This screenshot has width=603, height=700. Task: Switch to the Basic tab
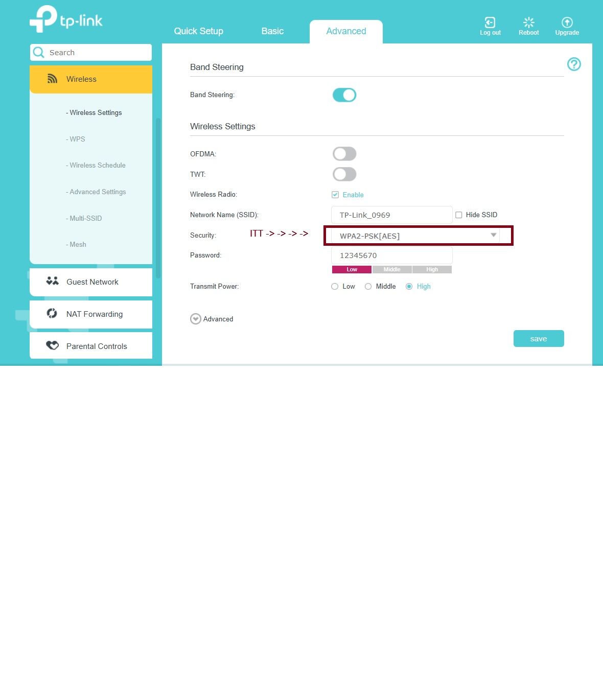click(272, 31)
